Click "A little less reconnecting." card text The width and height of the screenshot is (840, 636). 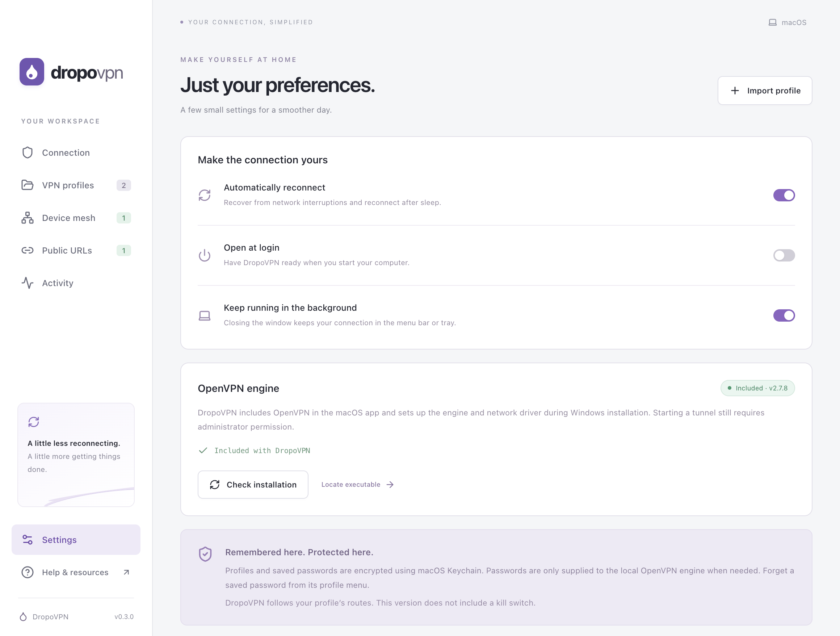73,443
